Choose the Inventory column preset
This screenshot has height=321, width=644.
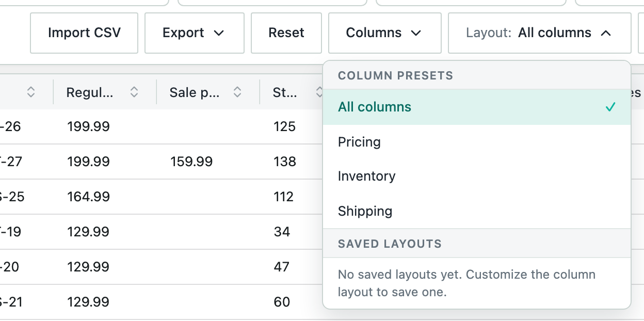point(477,176)
